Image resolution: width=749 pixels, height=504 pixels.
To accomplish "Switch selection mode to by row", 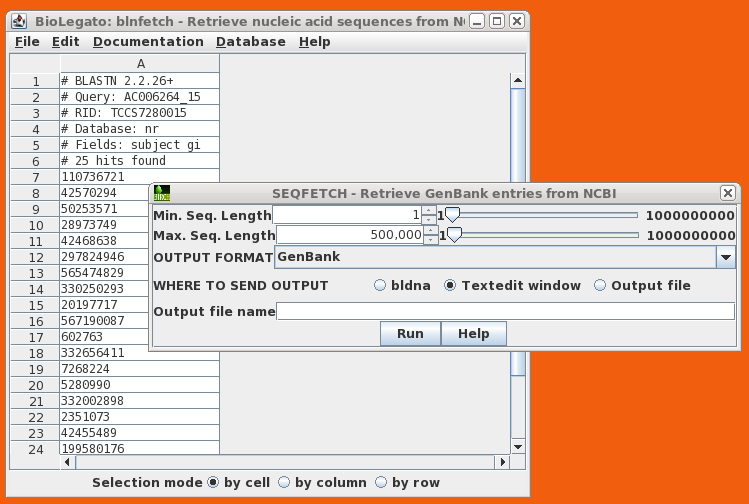I will tap(381, 483).
